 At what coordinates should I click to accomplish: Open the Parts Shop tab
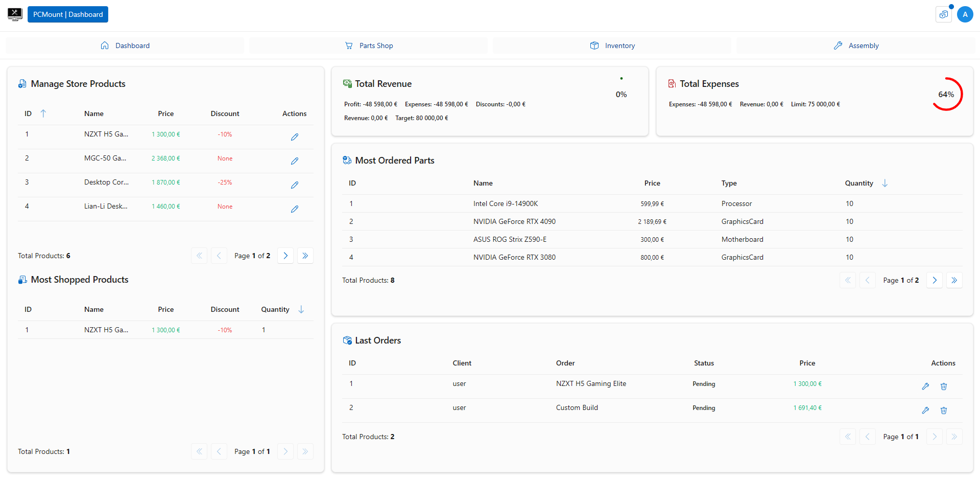369,45
